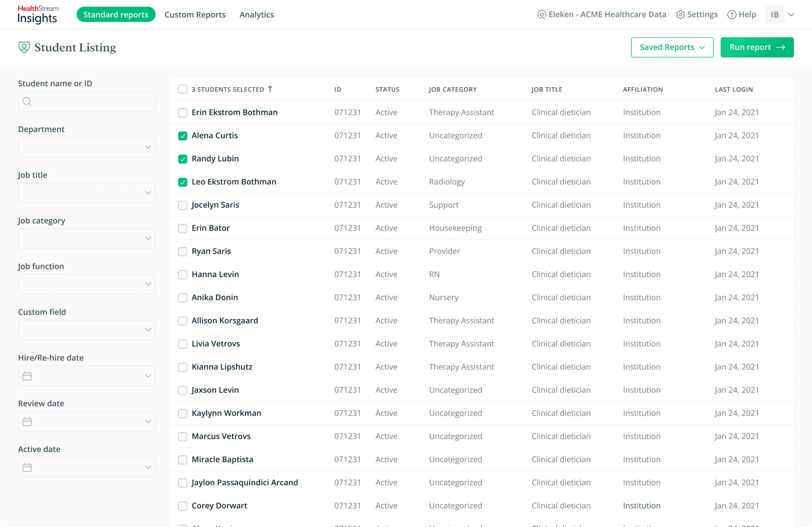The width and height of the screenshot is (812, 527).
Task: Expand the Department dropdown
Action: coord(86,147)
